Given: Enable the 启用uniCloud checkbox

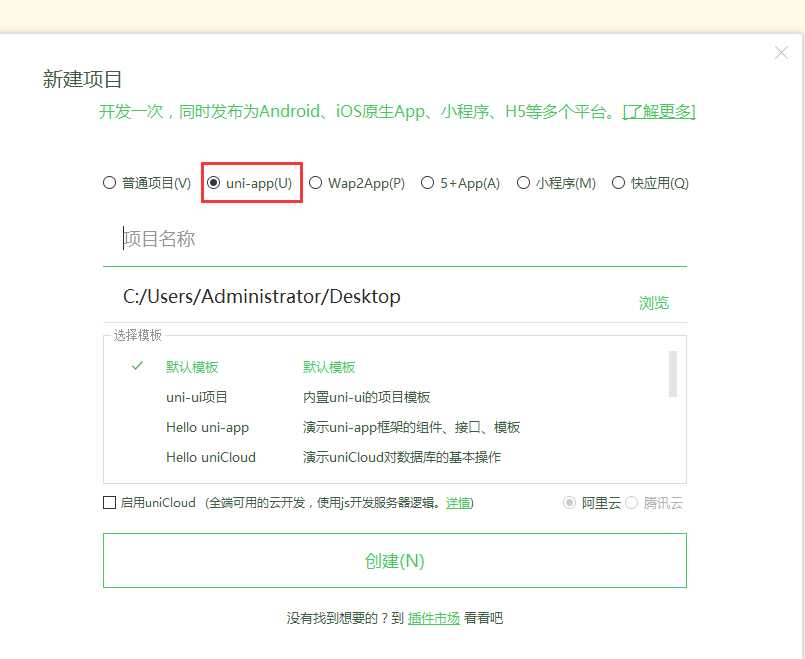Looking at the screenshot, I should coord(109,502).
